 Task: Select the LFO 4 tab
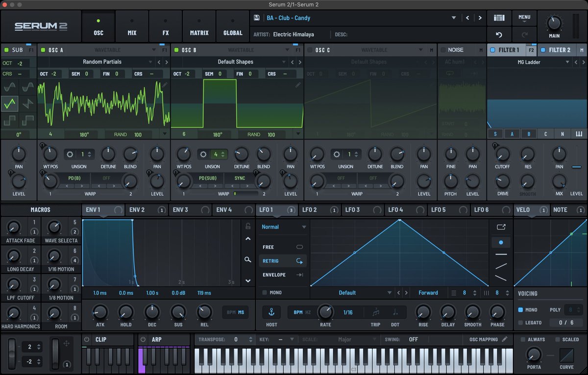[405, 210]
